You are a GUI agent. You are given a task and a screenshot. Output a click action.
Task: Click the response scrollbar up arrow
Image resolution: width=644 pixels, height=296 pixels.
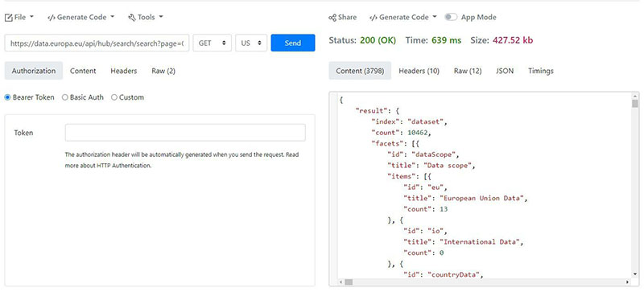[x=635, y=96]
